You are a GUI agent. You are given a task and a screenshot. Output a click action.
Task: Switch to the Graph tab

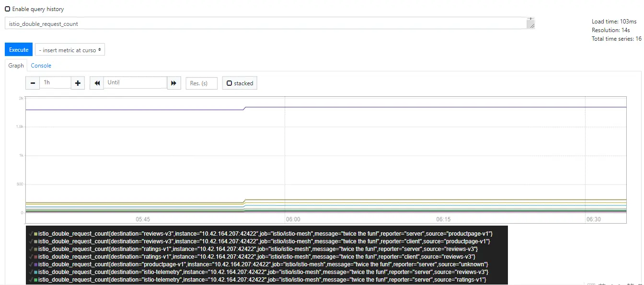click(x=16, y=66)
